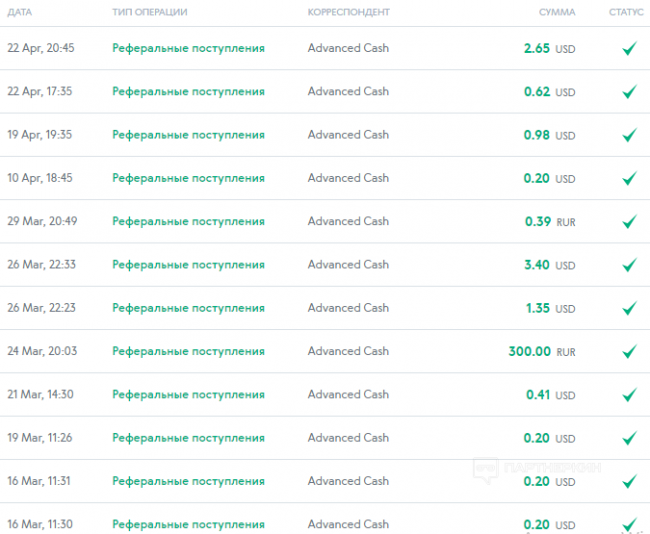Open Реферальные поступления link dated 19 Mar, 11:26
The width and height of the screenshot is (650, 534).
(x=188, y=438)
